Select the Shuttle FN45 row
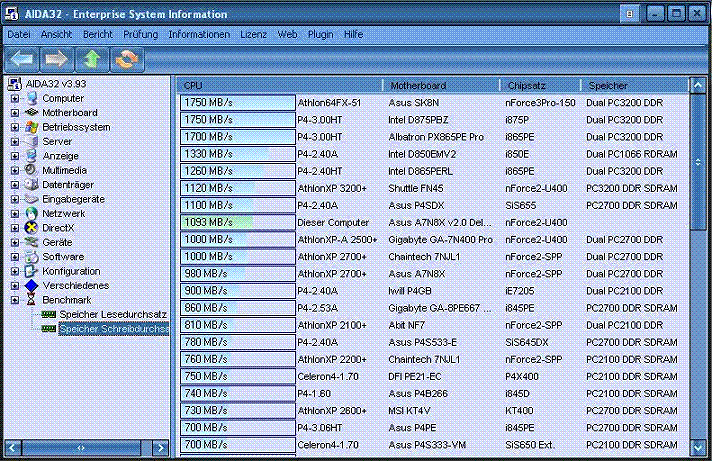The width and height of the screenshot is (712, 461). [433, 188]
